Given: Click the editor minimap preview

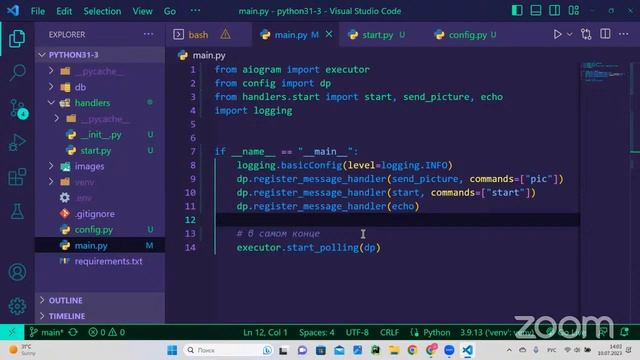Looking at the screenshot, I should (604, 72).
